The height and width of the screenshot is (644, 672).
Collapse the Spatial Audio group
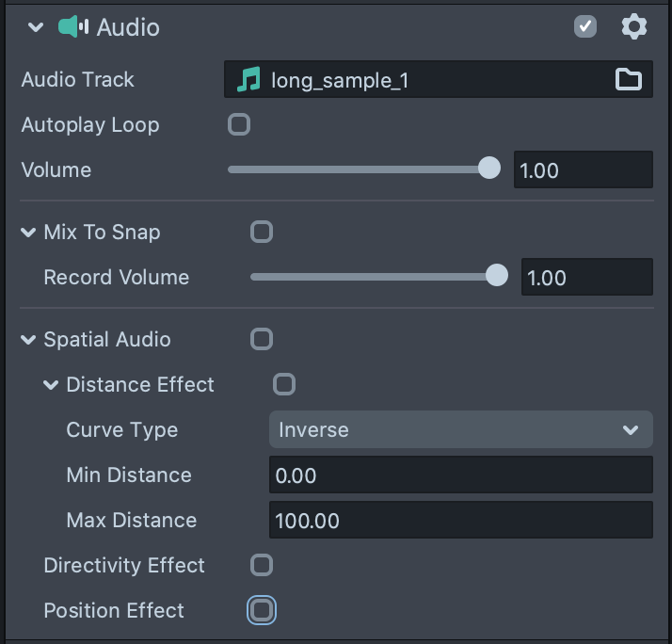28,340
